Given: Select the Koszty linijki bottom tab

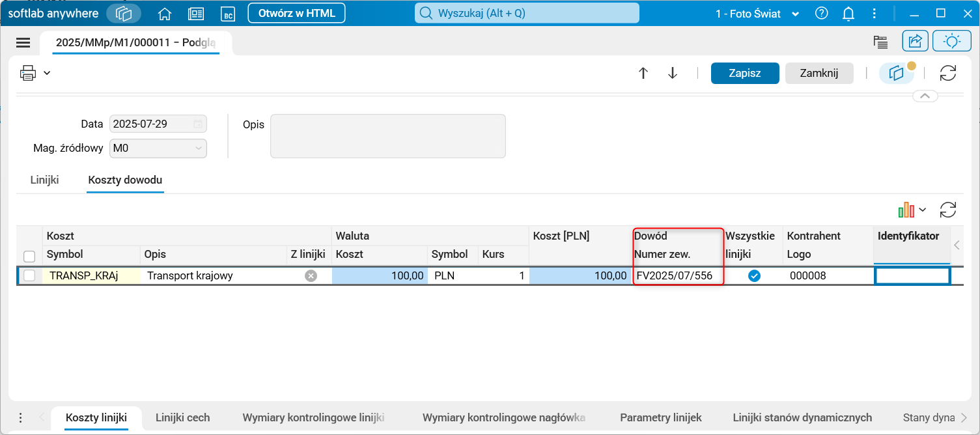Looking at the screenshot, I should [x=96, y=417].
